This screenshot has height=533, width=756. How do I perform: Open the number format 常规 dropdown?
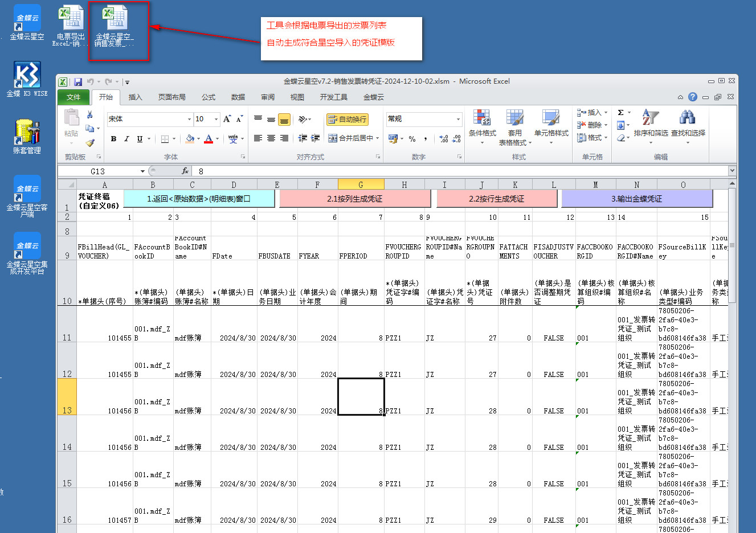click(458, 119)
